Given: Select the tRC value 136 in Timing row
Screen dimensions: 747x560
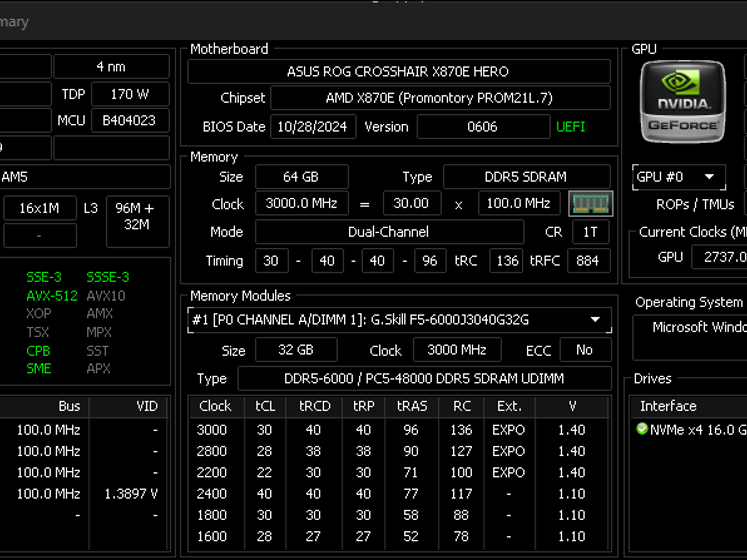Looking at the screenshot, I should tap(507, 261).
